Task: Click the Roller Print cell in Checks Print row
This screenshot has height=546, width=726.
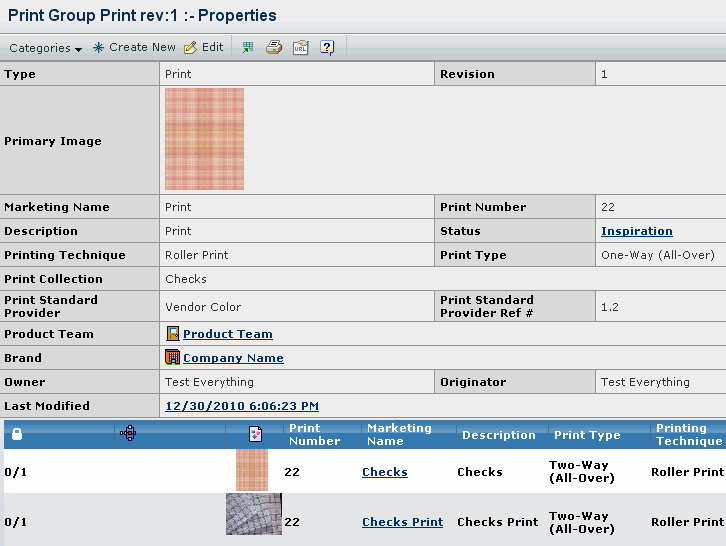Action: [x=688, y=522]
